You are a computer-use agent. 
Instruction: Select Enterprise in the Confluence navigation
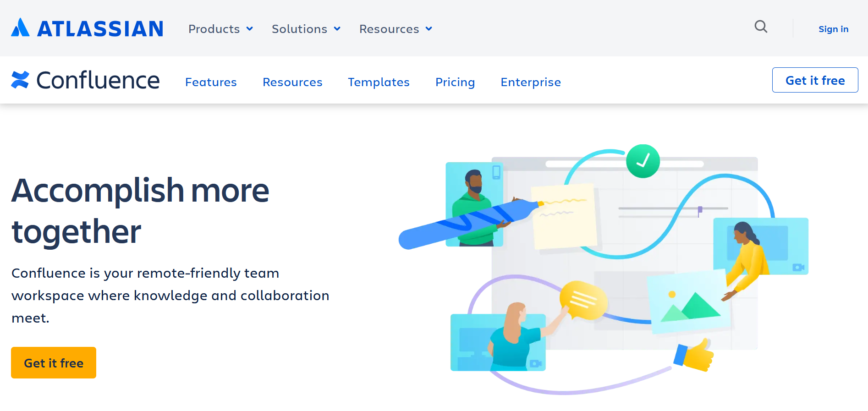coord(530,82)
